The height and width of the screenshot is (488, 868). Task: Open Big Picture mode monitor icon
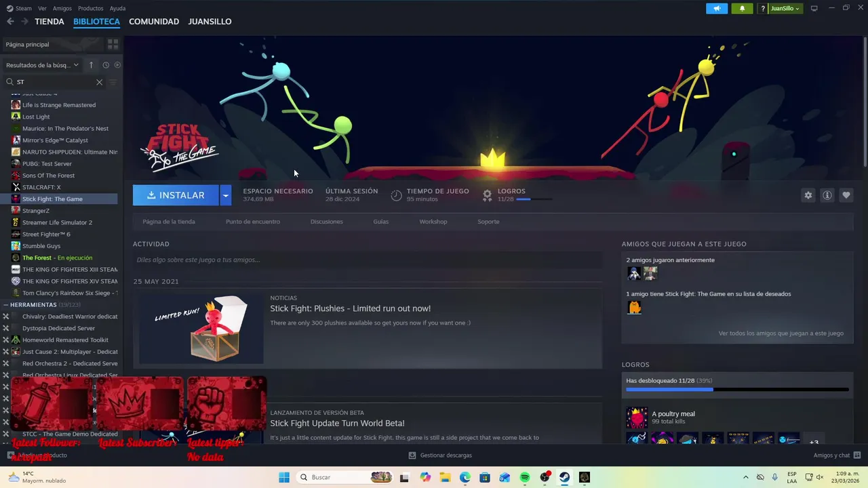[814, 8]
